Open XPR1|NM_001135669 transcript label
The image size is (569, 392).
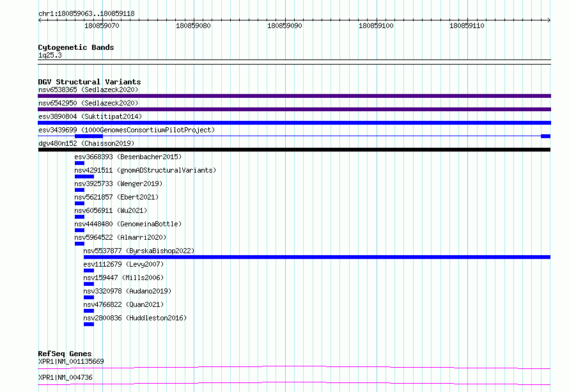click(x=71, y=361)
